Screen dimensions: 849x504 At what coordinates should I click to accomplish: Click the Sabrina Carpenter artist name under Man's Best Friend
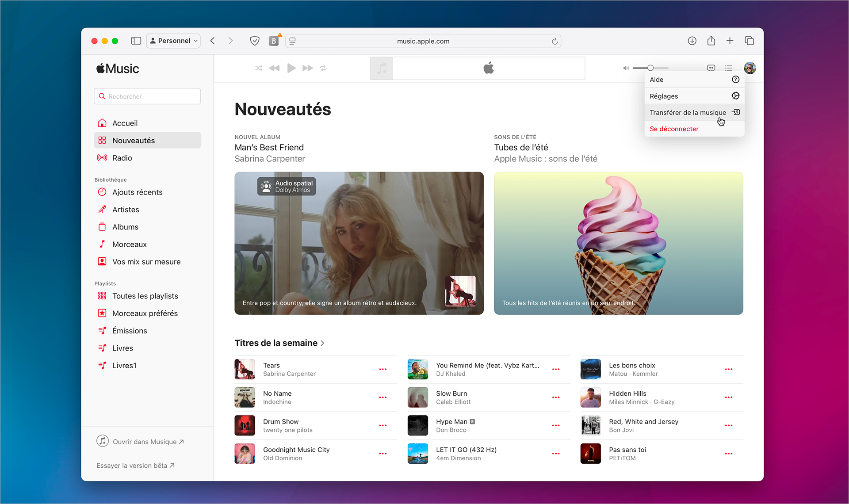pyautogui.click(x=270, y=159)
